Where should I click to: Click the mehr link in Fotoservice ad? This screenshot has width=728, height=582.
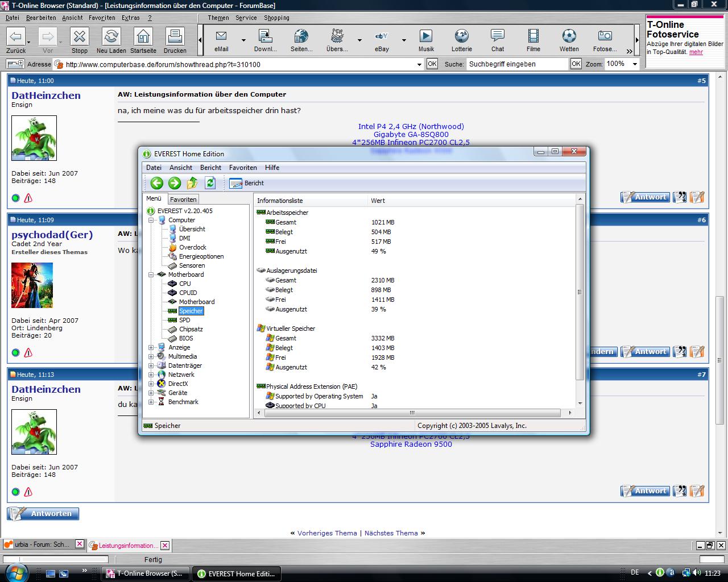[x=696, y=52]
